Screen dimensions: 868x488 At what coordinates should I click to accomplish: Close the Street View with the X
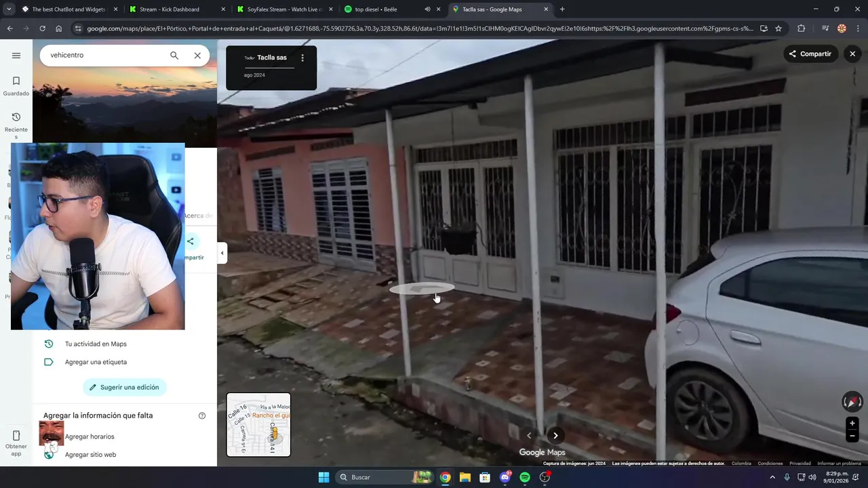click(x=852, y=54)
